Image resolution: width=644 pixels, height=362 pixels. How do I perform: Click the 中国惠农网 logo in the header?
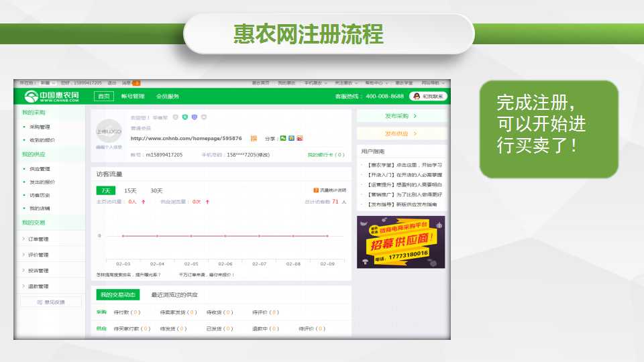pyautogui.click(x=52, y=96)
